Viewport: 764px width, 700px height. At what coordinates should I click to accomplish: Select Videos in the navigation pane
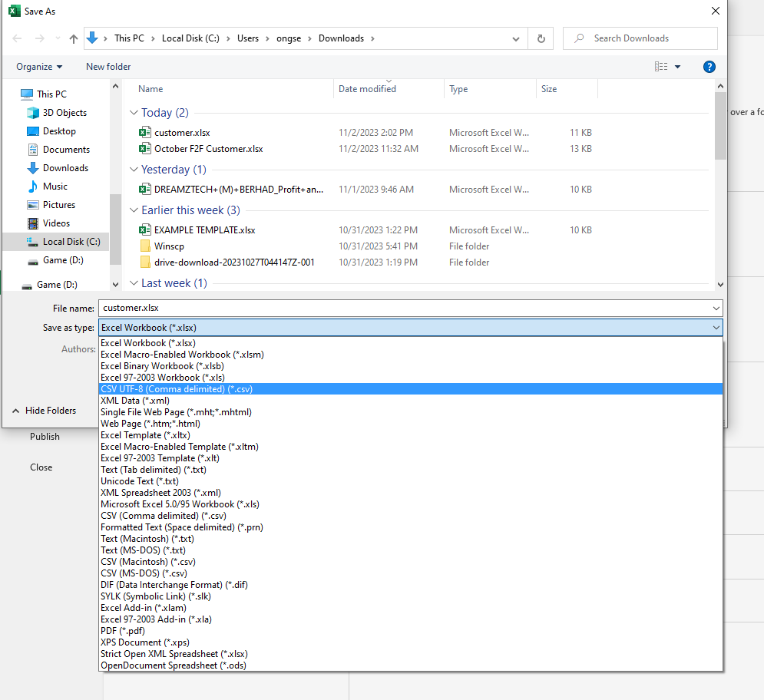point(48,223)
